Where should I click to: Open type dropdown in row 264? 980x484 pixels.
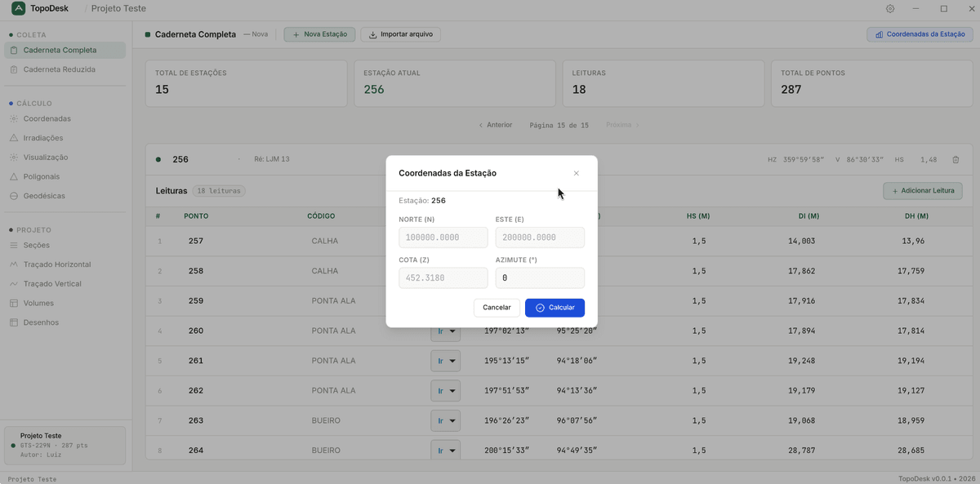pyautogui.click(x=446, y=451)
